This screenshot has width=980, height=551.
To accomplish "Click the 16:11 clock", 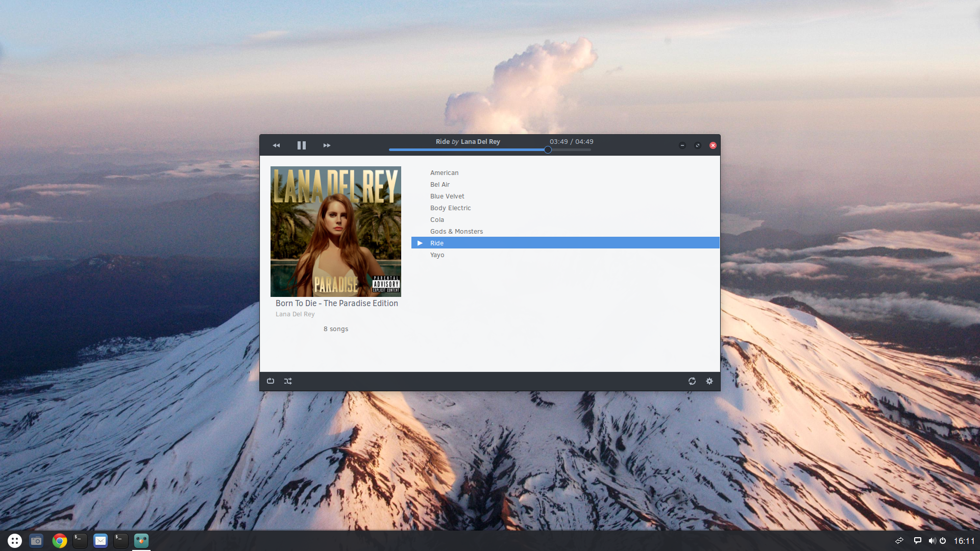I will (964, 541).
